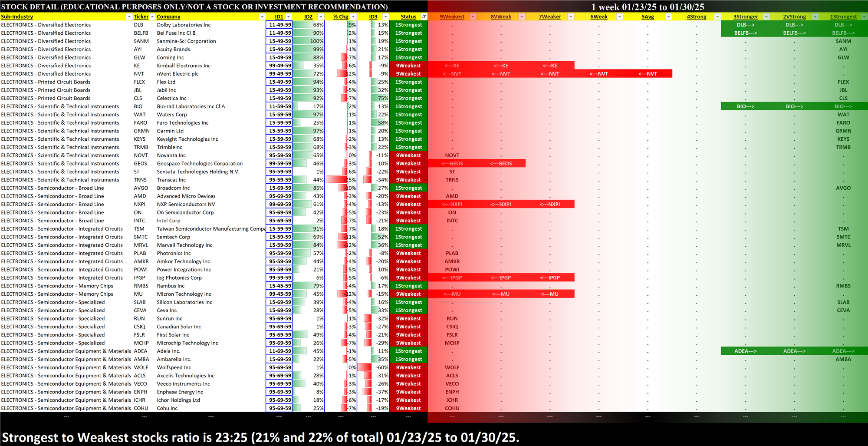Select the 'ADEA--->' cell in the 3Stronger column
The image size is (868, 446).
[x=745, y=351]
